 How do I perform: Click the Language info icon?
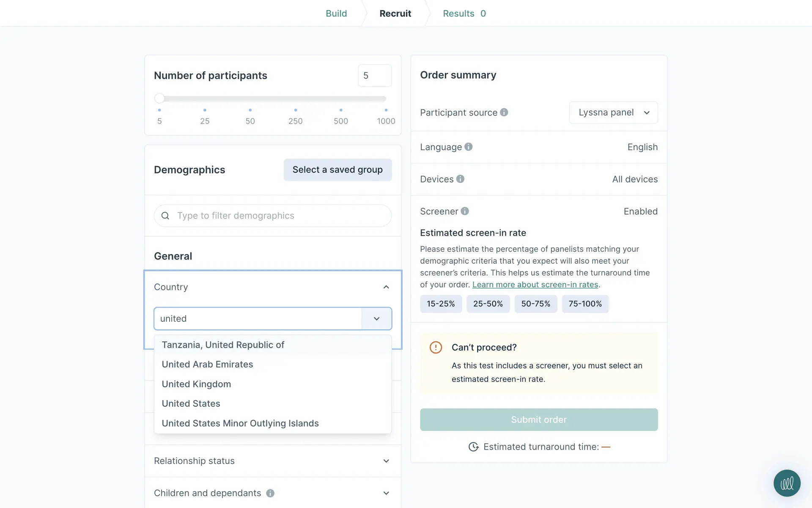point(468,147)
